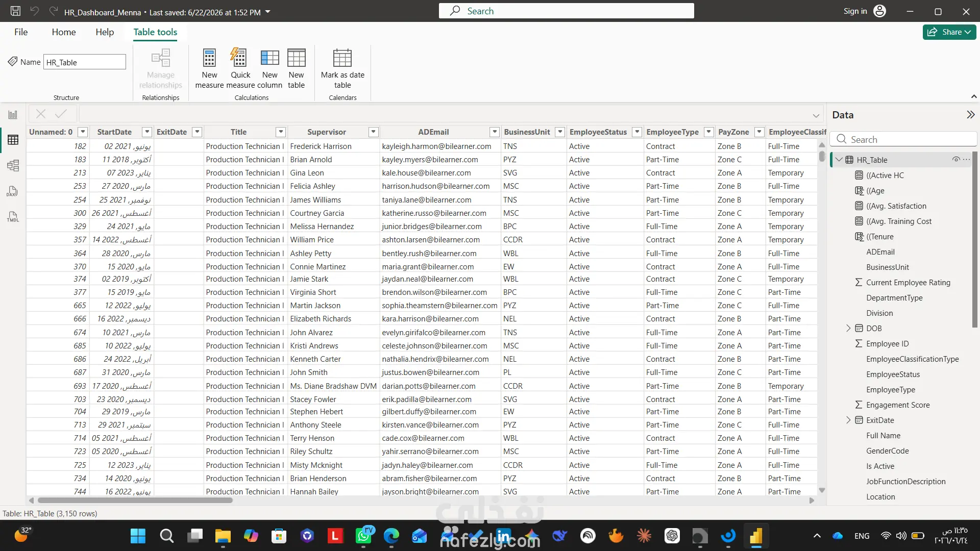Screen dimensions: 980x551
Task: Click the Share button
Action: [x=949, y=32]
